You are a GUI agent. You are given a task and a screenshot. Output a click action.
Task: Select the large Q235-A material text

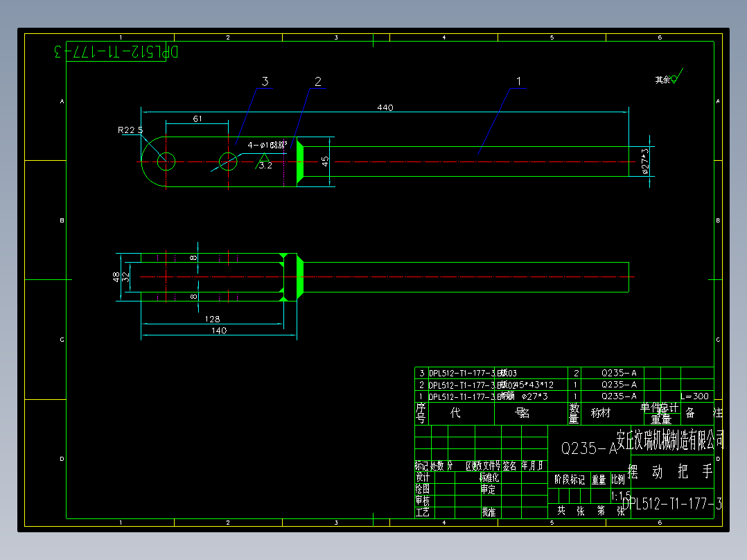(589, 448)
